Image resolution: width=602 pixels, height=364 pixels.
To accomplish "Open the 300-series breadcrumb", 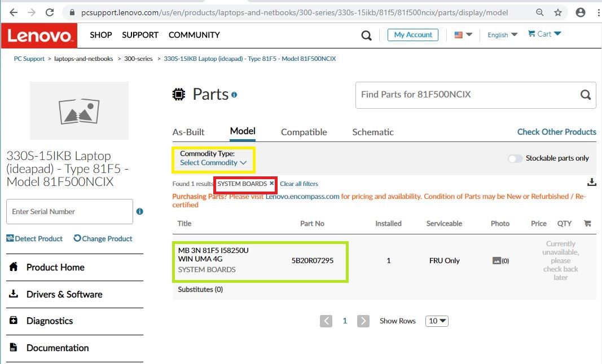I will click(138, 59).
